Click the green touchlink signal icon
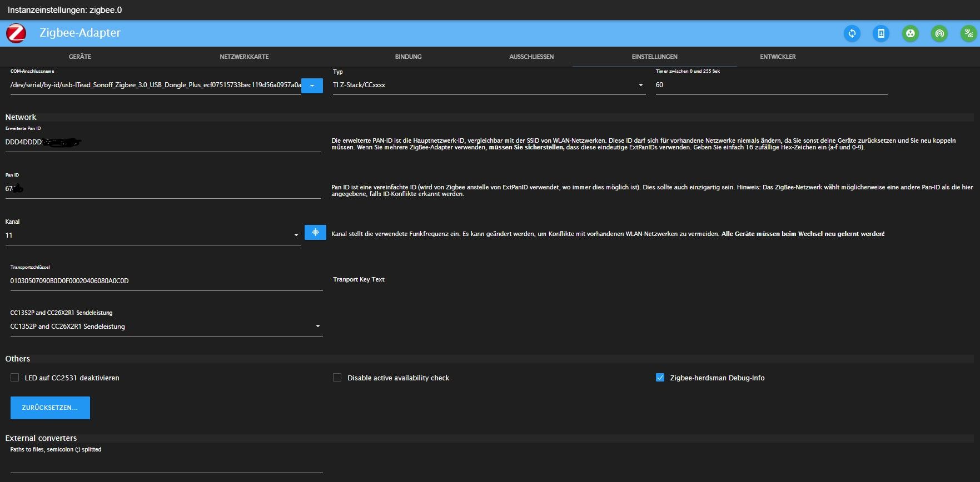Screen dimensions: 980x482 point(968,33)
